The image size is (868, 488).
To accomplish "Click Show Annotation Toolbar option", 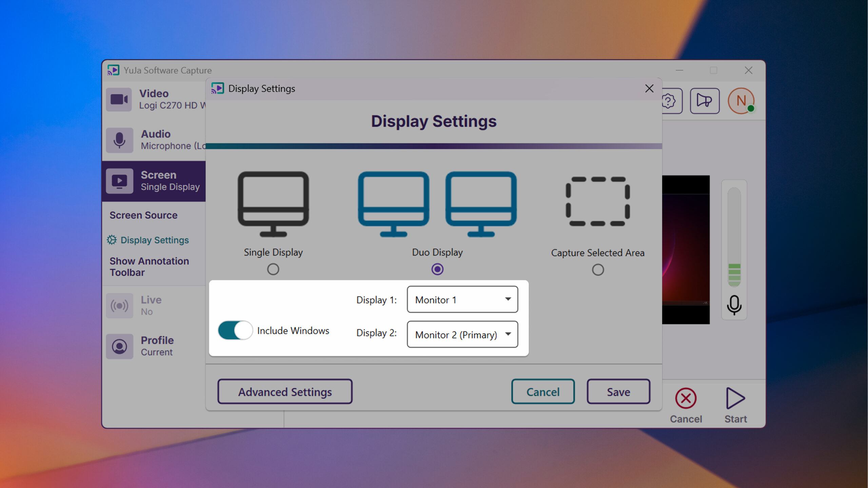I will 149,267.
